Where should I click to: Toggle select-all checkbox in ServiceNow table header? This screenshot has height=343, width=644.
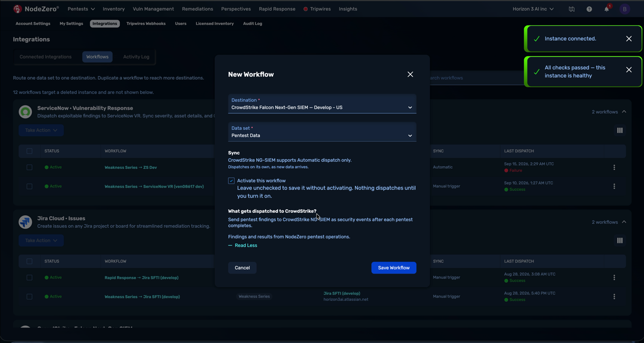[29, 151]
